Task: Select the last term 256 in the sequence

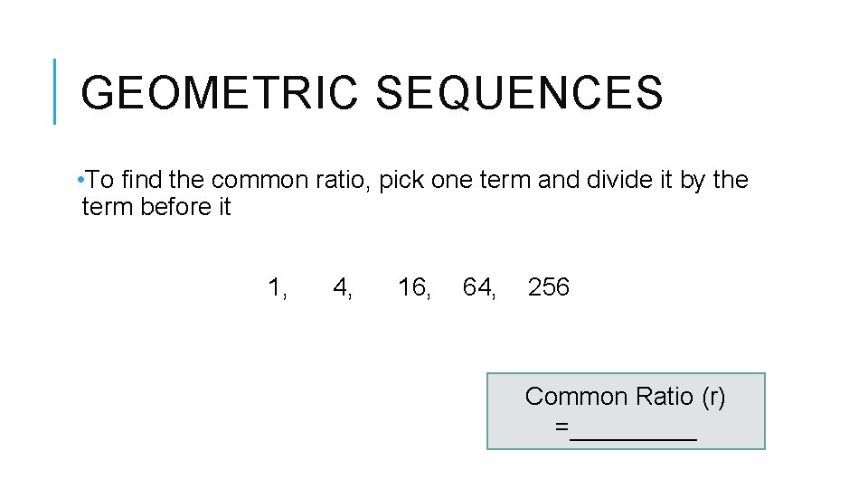Action: pos(548,287)
